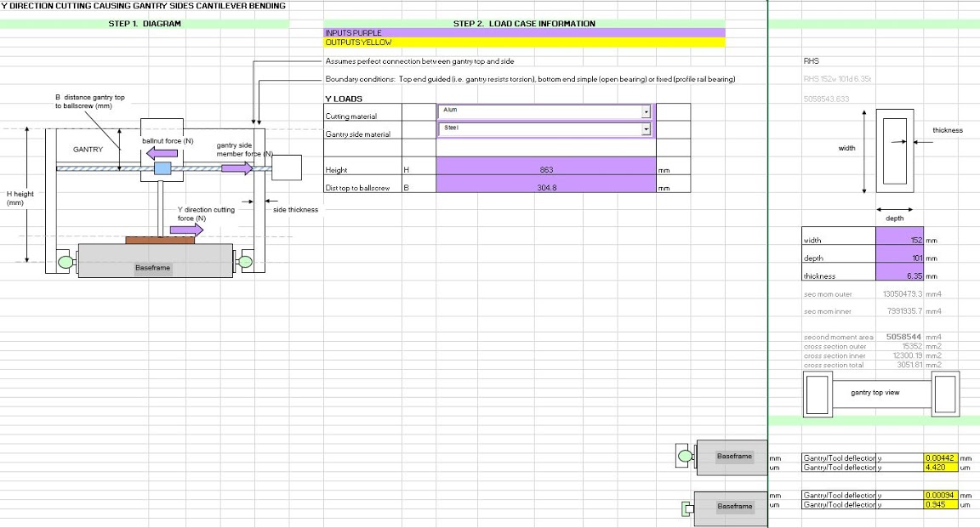Viewport: 980px width, 528px height.
Task: Select the motor box right of the gantry
Action: [x=287, y=167]
